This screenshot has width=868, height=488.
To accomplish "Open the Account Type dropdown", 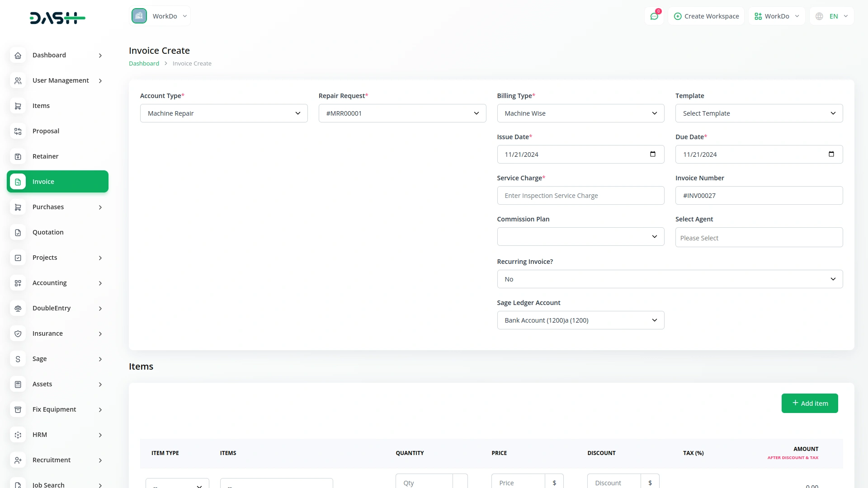I will point(224,113).
